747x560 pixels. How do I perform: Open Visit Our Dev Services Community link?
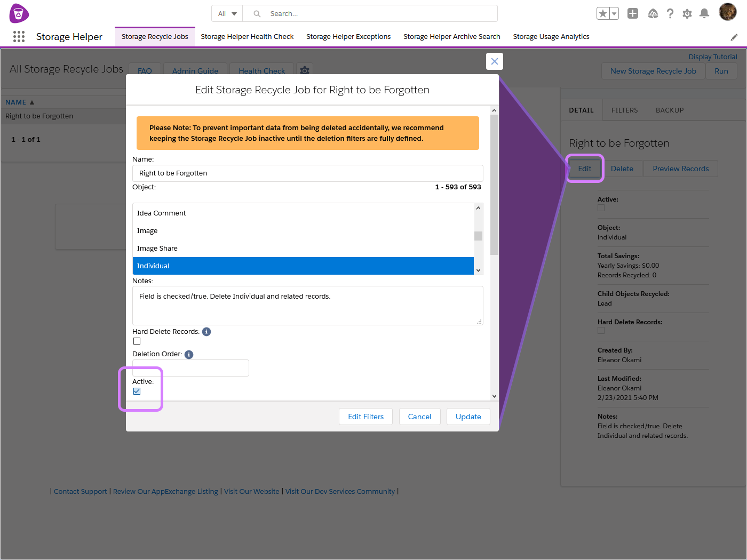[x=340, y=492]
